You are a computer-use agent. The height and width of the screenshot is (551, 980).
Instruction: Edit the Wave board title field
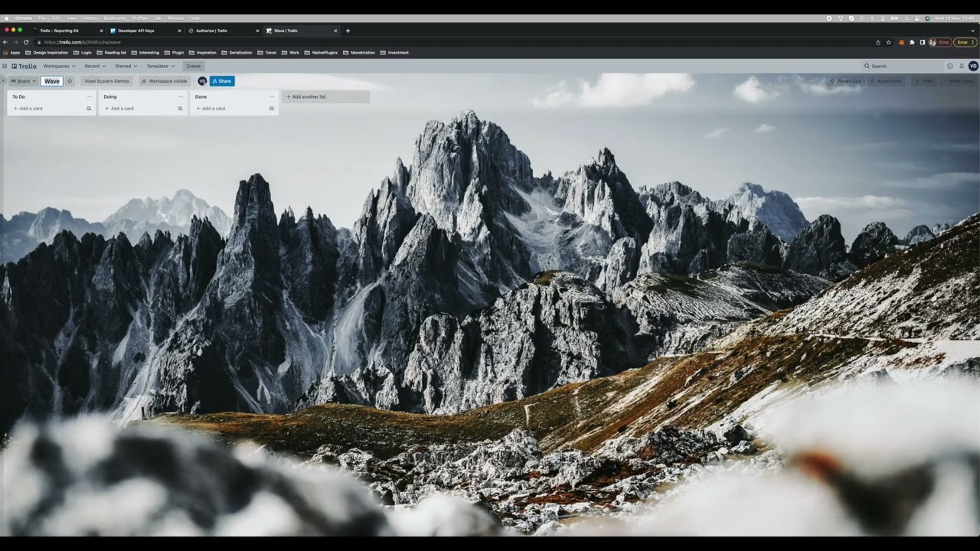click(x=52, y=81)
